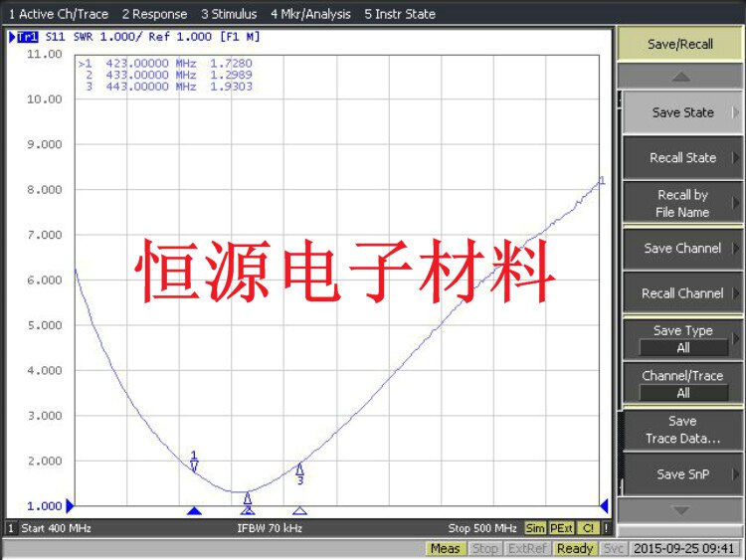746x560 pixels.
Task: Click the PExt status indicator
Action: (x=561, y=528)
